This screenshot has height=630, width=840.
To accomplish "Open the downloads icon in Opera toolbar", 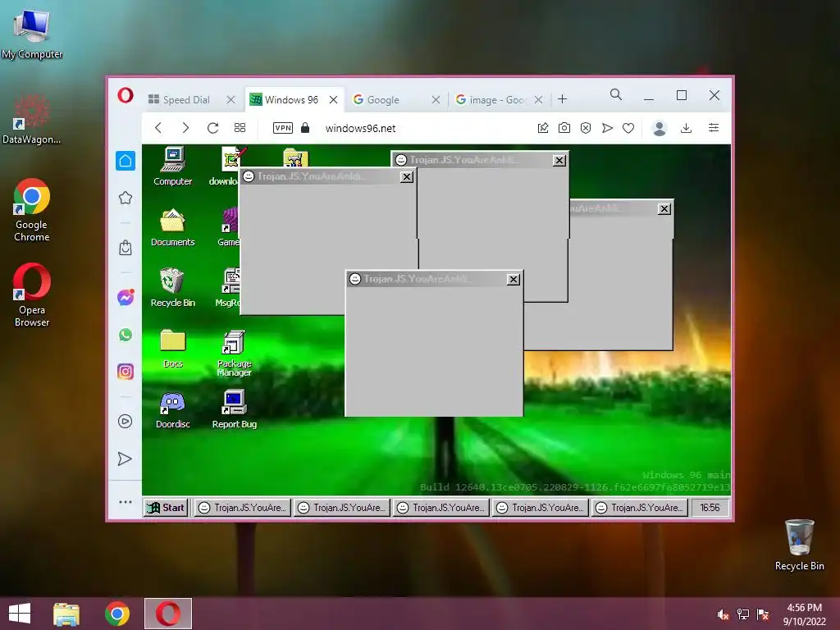I will point(686,127).
